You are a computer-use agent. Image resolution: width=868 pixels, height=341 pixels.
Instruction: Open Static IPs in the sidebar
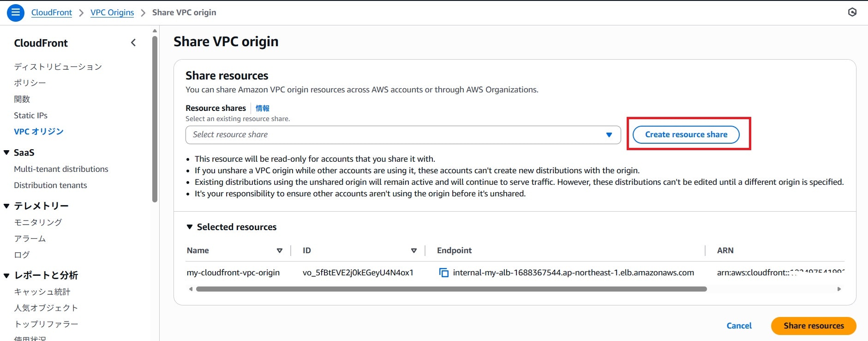tap(30, 116)
